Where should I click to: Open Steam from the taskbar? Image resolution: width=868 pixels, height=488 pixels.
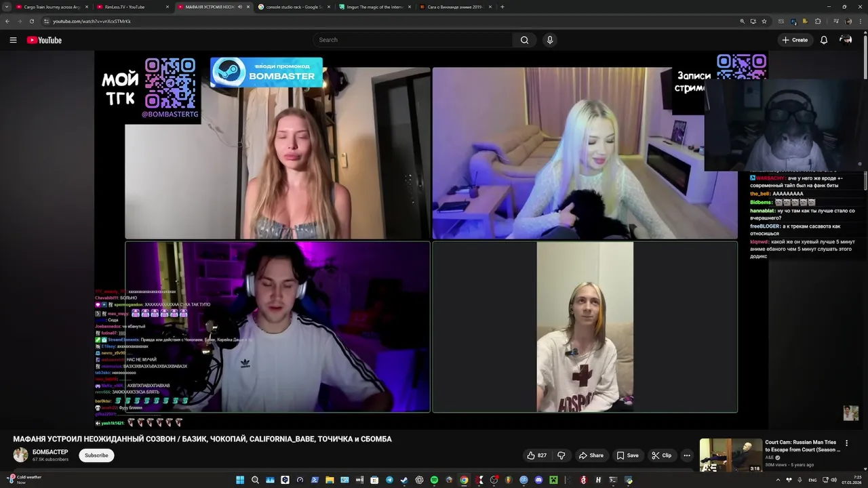[x=404, y=480]
